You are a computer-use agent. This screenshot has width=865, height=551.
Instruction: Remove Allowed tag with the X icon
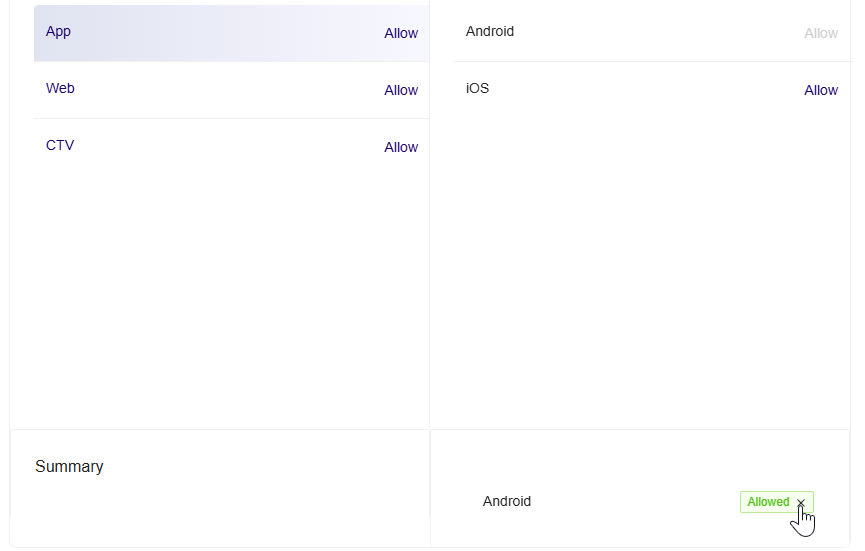[x=801, y=502]
